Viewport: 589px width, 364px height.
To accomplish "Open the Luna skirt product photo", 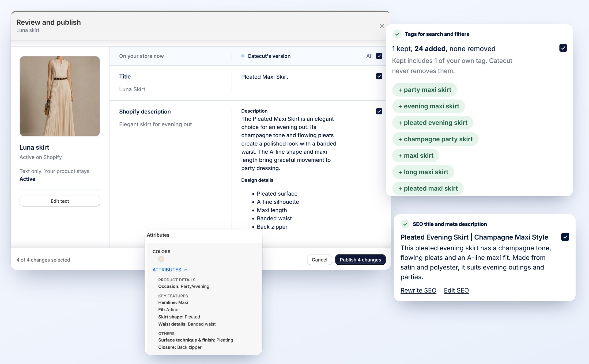I will tap(60, 96).
